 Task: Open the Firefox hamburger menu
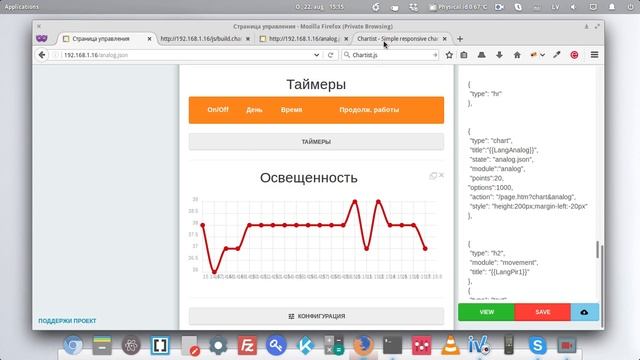tap(594, 55)
